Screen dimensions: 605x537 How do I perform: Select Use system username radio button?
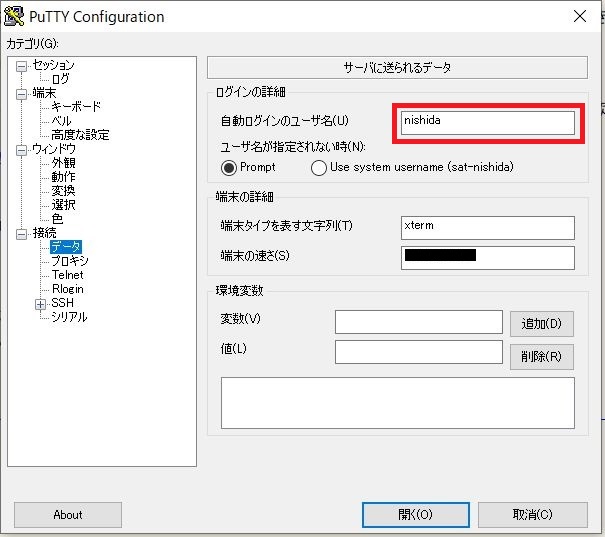point(319,168)
